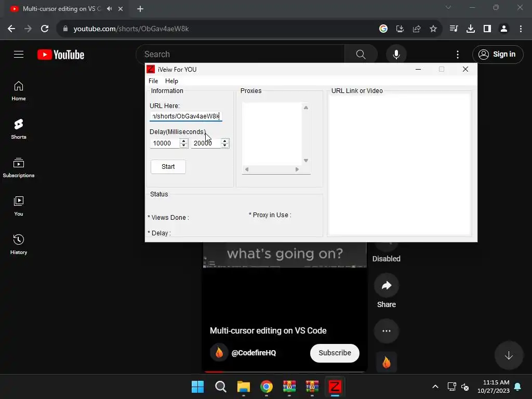Focus the URL Here input field

coord(185,116)
